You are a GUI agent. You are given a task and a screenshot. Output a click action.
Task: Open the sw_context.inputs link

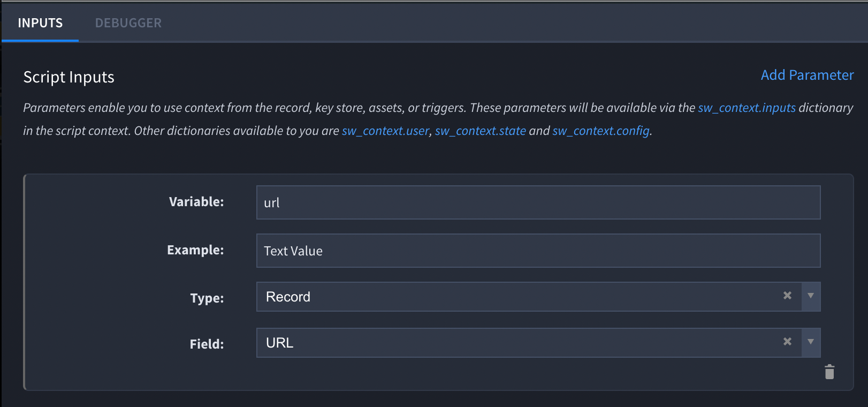coord(747,108)
